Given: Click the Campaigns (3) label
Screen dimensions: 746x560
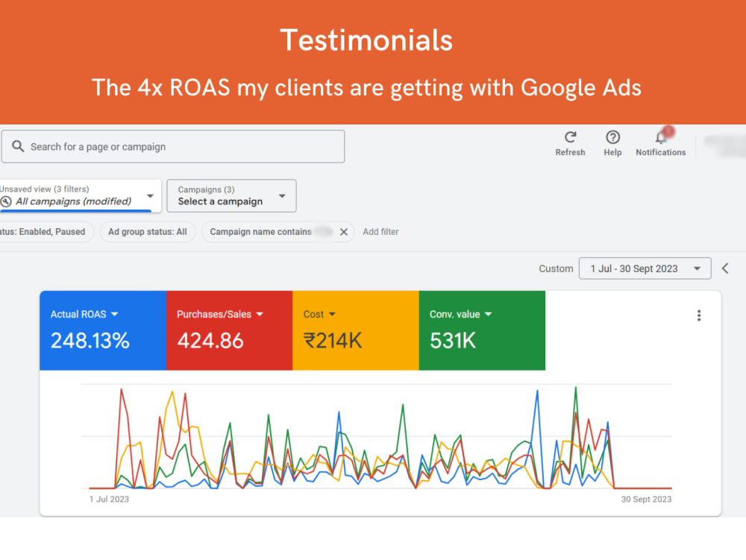Looking at the screenshot, I should (206, 189).
